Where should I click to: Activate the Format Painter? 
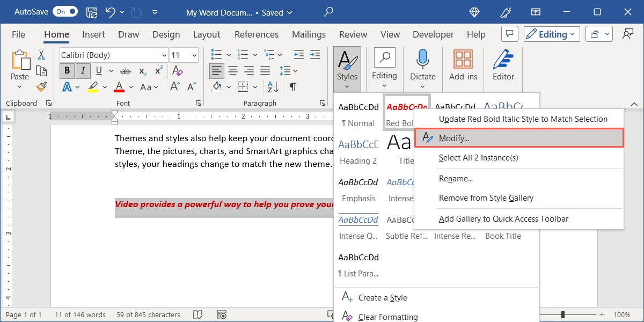coord(41,86)
